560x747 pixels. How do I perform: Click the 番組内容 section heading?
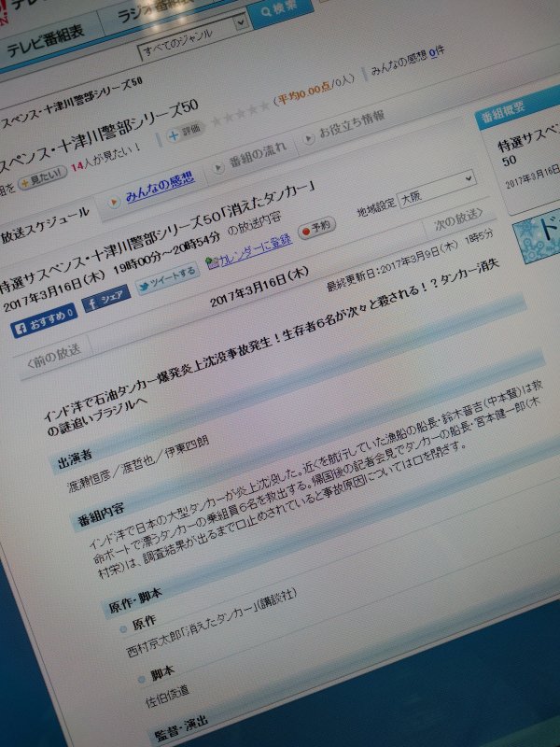tap(102, 515)
